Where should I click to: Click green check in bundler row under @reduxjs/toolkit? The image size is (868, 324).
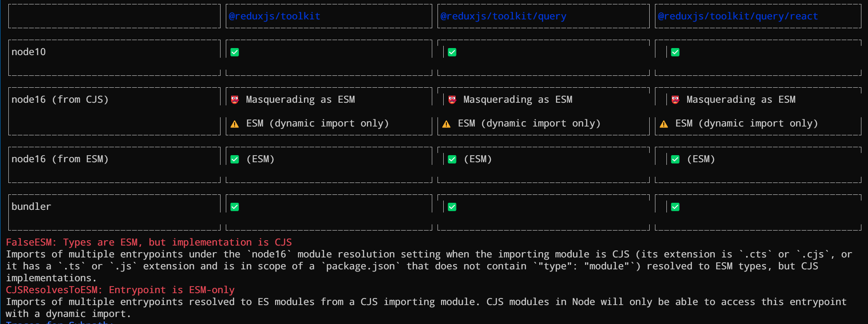235,207
